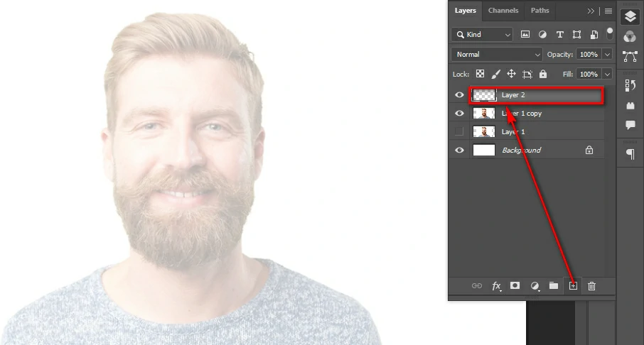644x345 pixels.
Task: Switch to the Paths tab
Action: pyautogui.click(x=540, y=11)
